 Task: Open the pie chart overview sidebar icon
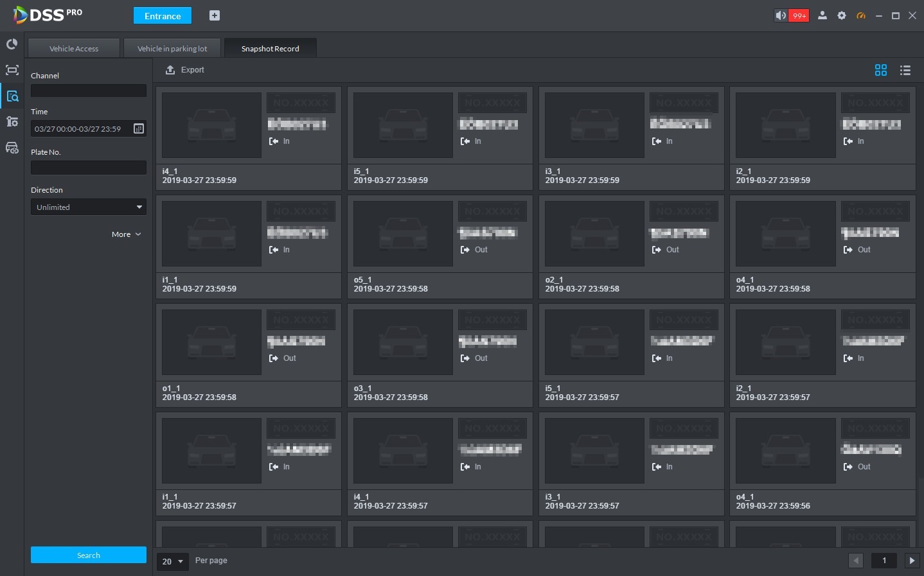pyautogui.click(x=12, y=44)
